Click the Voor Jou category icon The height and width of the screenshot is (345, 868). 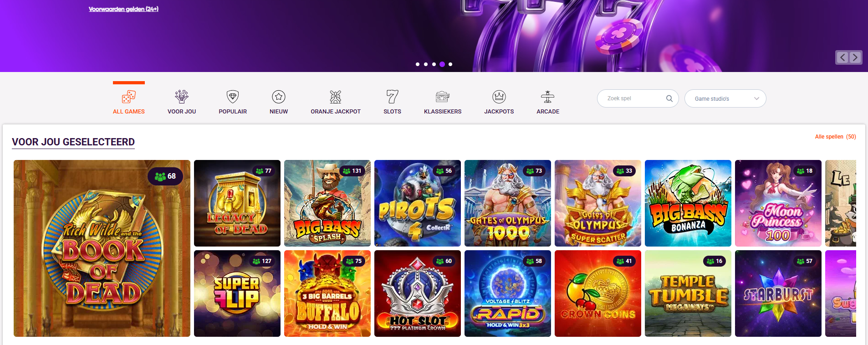tap(182, 97)
